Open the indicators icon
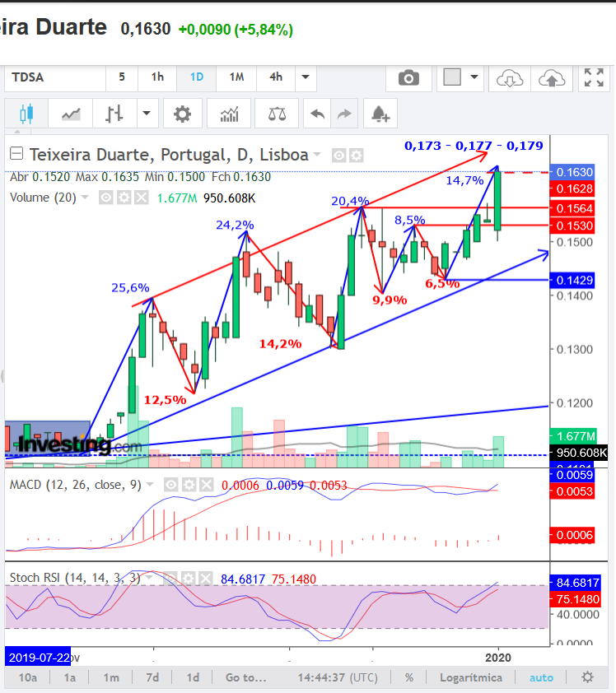 (x=229, y=114)
